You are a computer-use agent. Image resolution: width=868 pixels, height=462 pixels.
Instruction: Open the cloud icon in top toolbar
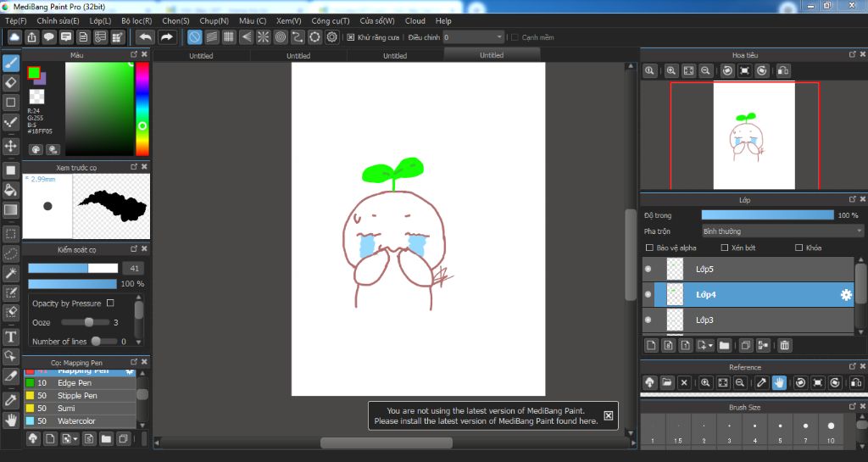[14, 37]
